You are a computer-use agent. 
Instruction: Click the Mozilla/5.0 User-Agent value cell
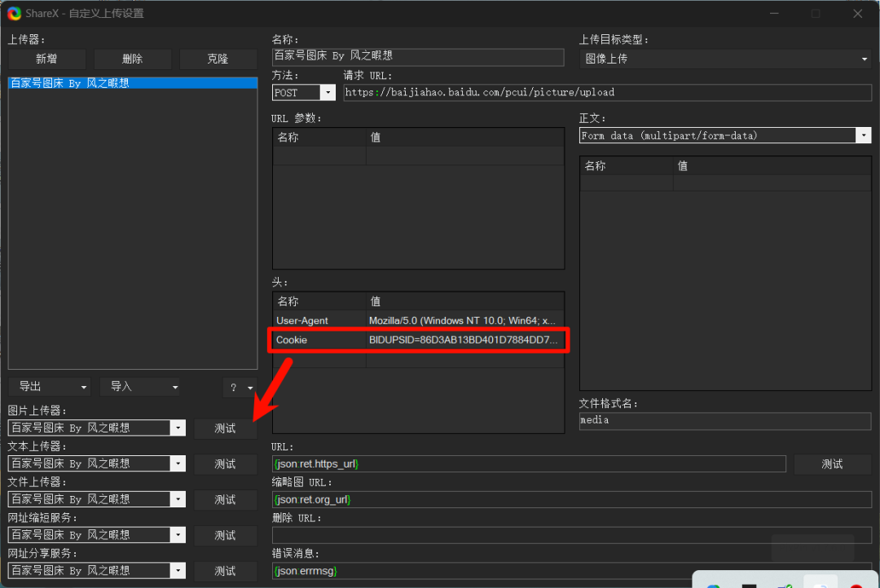tap(465, 321)
